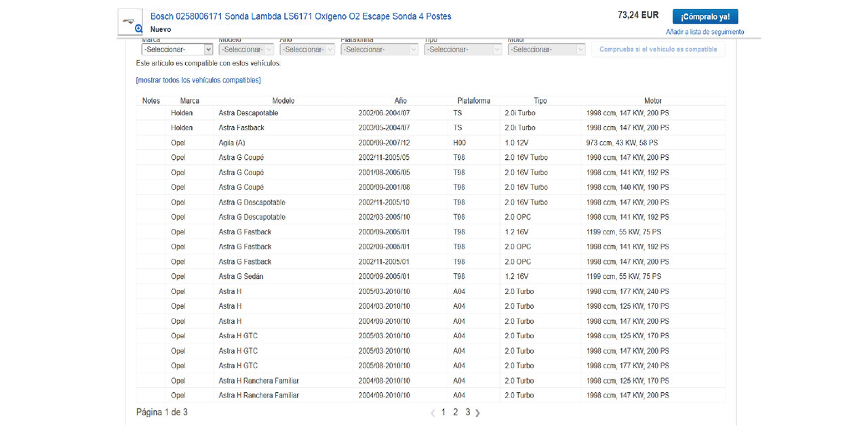
Task: Go to previous page using left chevron
Action: click(x=433, y=413)
